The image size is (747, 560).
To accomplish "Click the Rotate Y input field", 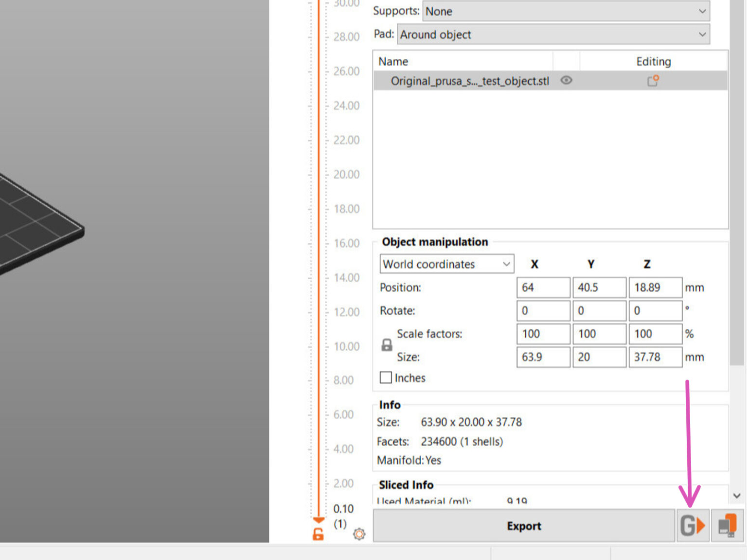I will (x=599, y=311).
